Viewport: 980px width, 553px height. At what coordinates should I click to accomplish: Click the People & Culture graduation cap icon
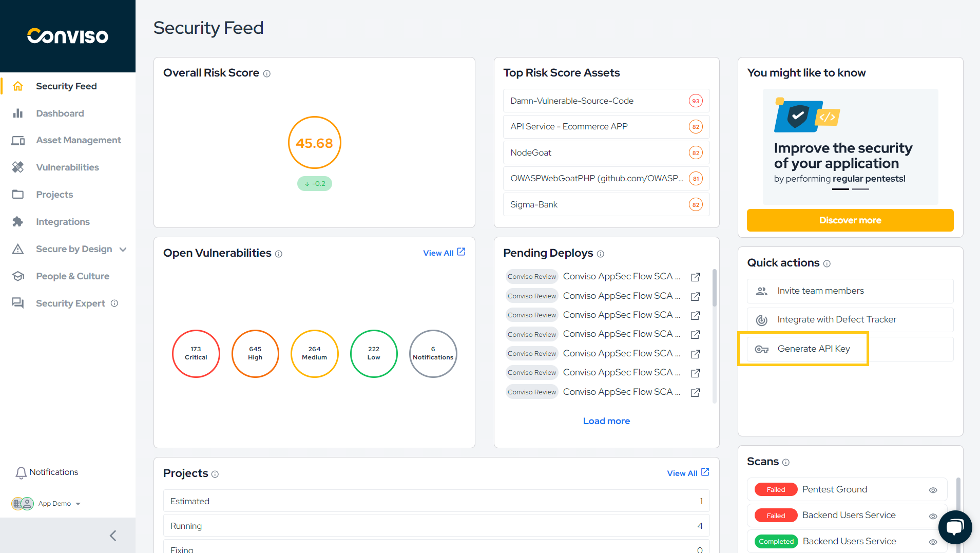tap(18, 276)
